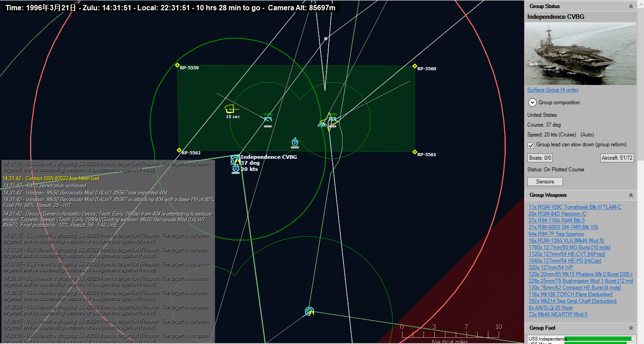Select the surface ship icon near bottom

click(309, 311)
